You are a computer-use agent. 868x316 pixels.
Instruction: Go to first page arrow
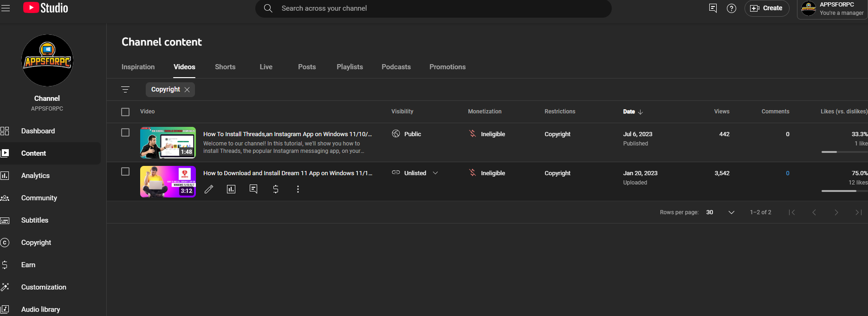point(792,212)
